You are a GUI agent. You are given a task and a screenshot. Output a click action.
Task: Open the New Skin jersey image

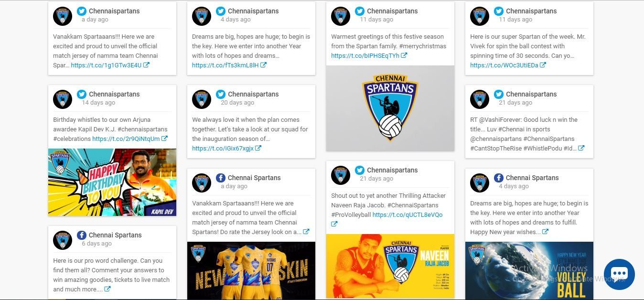pyautogui.click(x=251, y=270)
